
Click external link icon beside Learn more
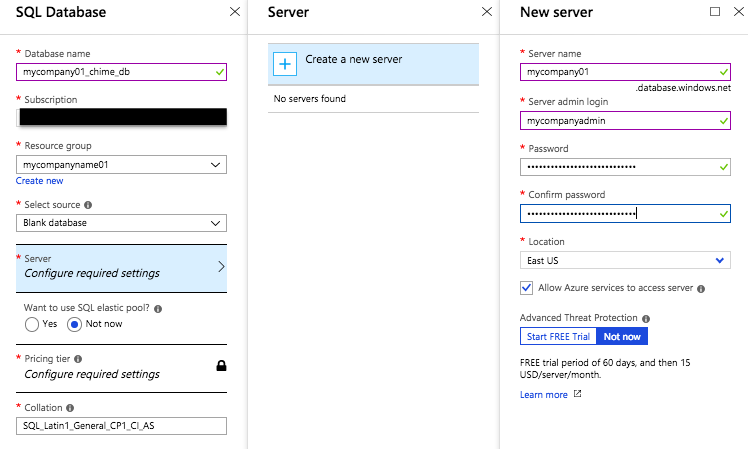point(578,394)
